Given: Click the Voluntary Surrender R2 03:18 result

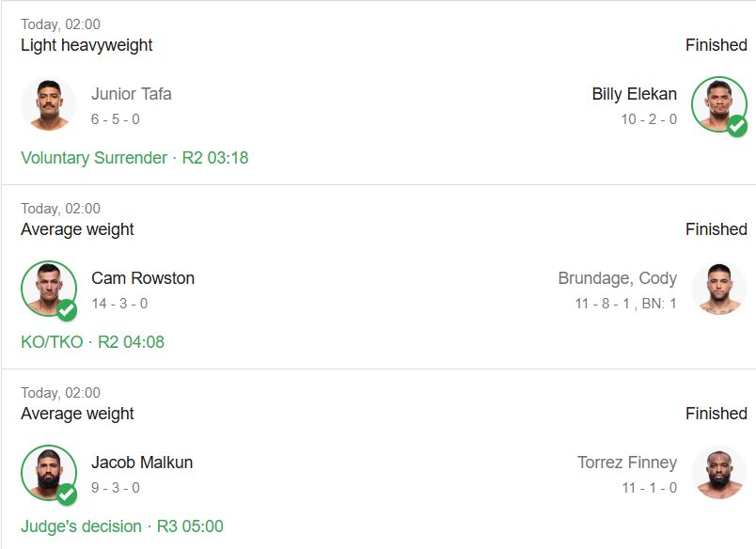Looking at the screenshot, I should point(134,158).
